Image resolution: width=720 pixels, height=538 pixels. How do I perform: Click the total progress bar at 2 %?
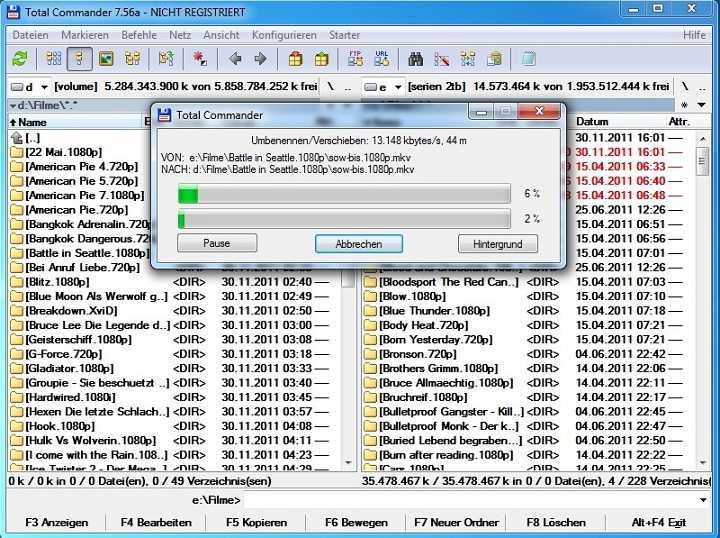click(344, 219)
